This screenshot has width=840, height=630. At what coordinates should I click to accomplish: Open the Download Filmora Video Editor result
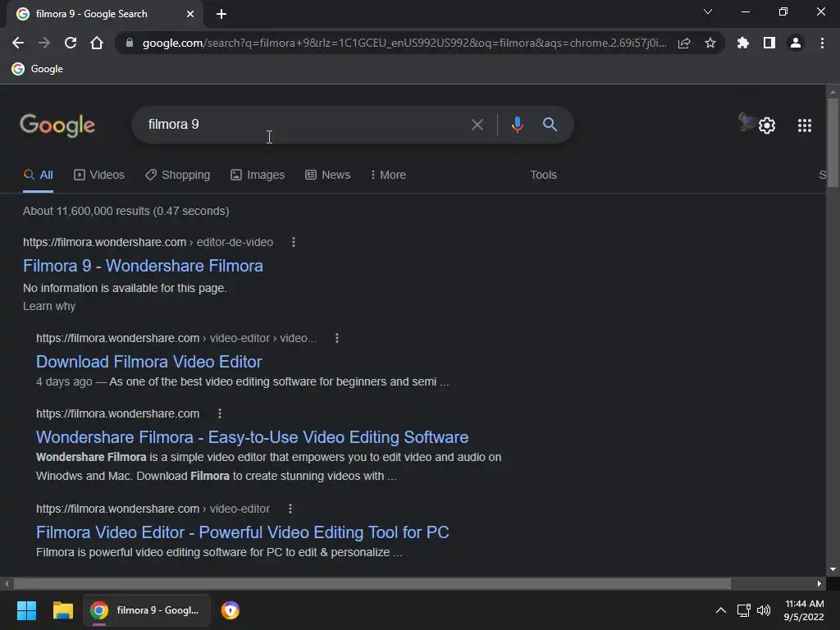(x=149, y=362)
